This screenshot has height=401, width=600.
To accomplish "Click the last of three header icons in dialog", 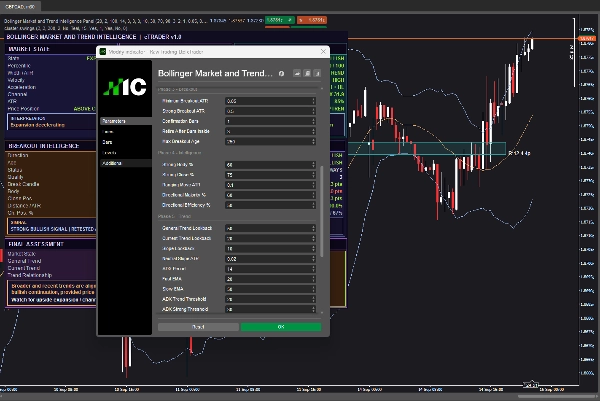I will click(317, 73).
